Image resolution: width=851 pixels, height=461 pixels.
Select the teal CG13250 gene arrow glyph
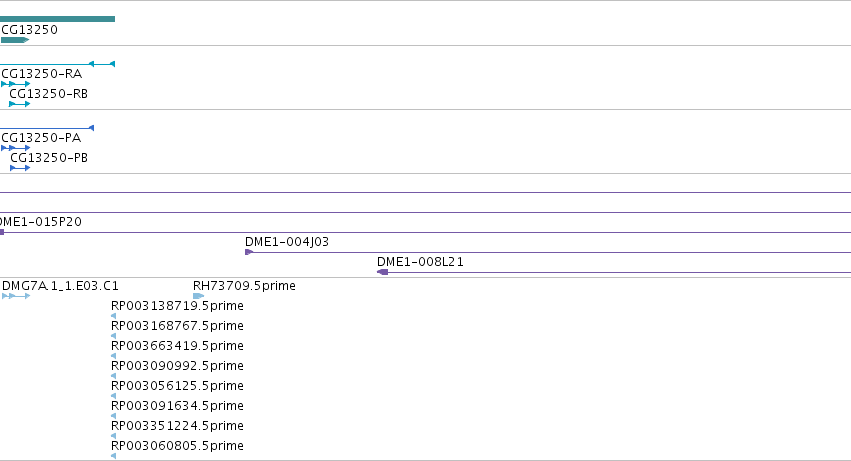[15, 40]
